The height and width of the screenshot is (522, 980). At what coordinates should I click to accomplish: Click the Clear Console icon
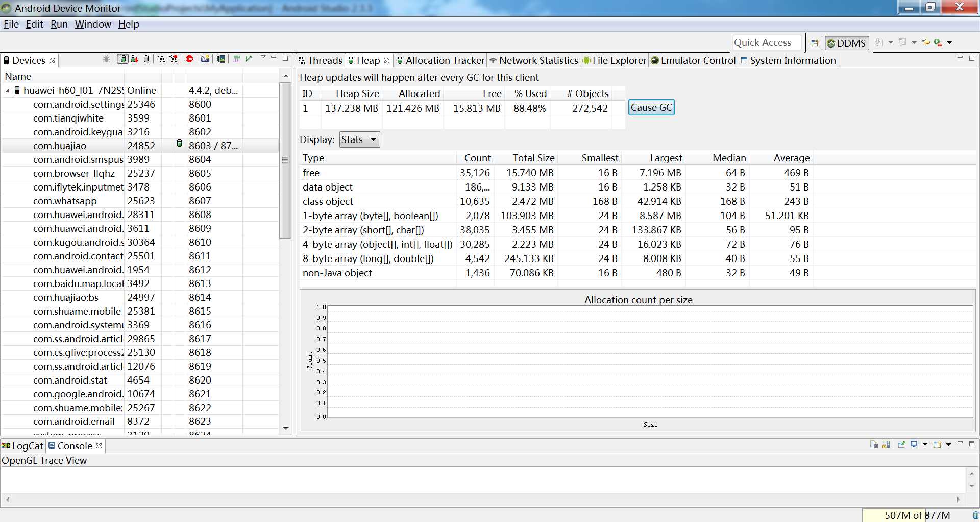pos(874,444)
